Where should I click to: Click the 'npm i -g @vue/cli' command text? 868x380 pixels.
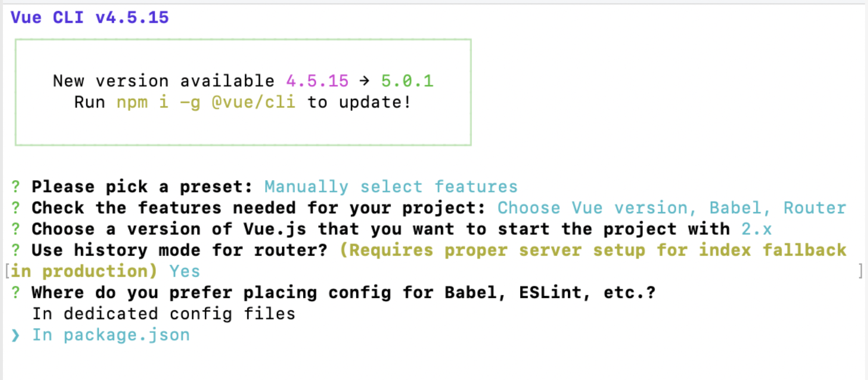click(206, 102)
